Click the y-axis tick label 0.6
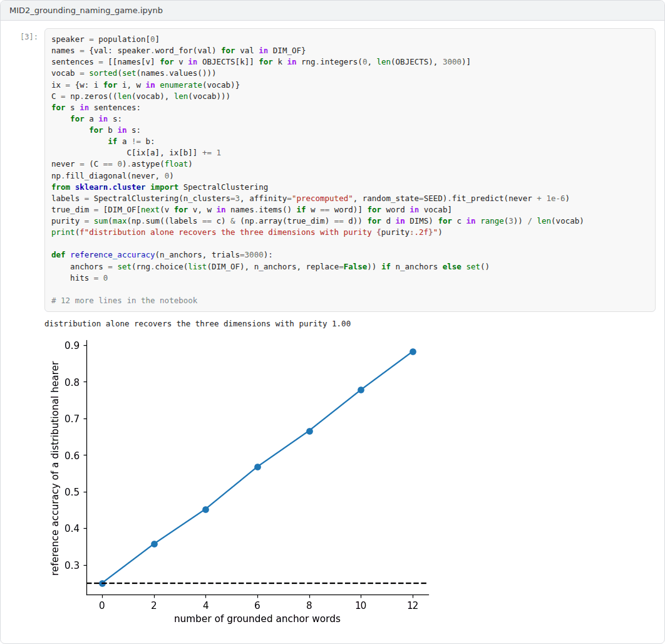 [72, 455]
